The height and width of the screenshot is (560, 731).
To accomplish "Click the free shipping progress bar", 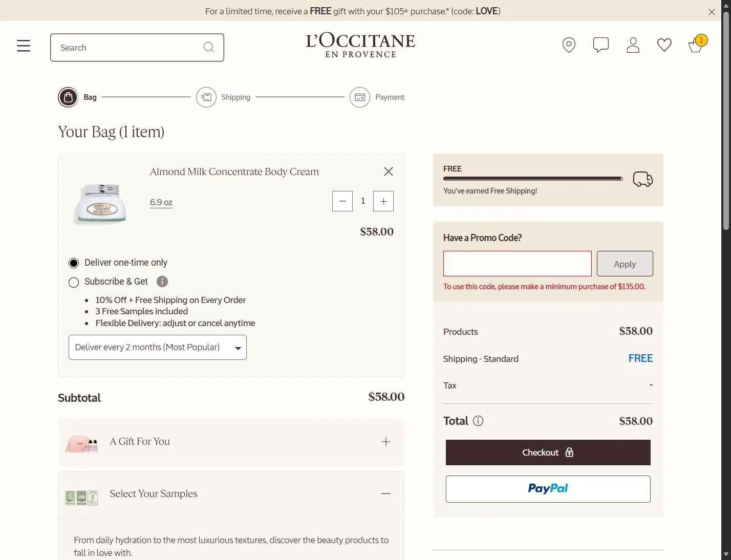I will pos(533,179).
